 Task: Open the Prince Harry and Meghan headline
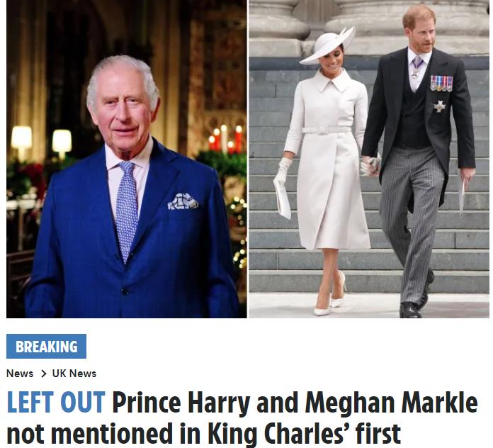242,418
